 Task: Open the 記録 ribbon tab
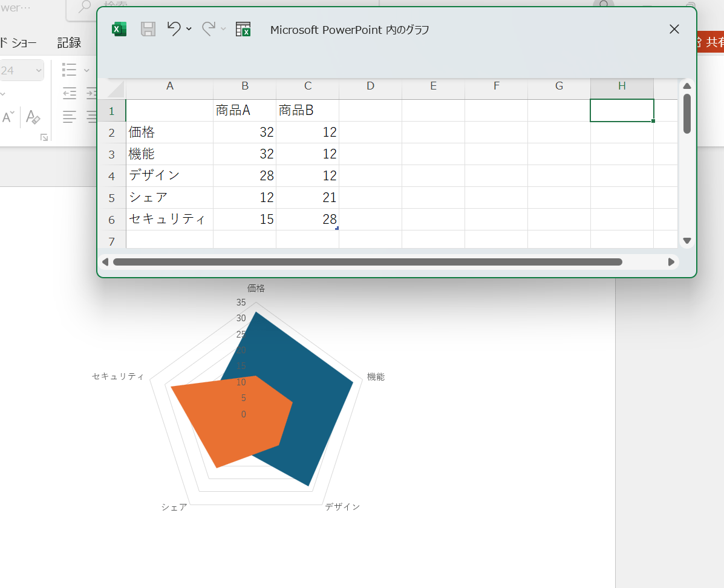[x=69, y=42]
